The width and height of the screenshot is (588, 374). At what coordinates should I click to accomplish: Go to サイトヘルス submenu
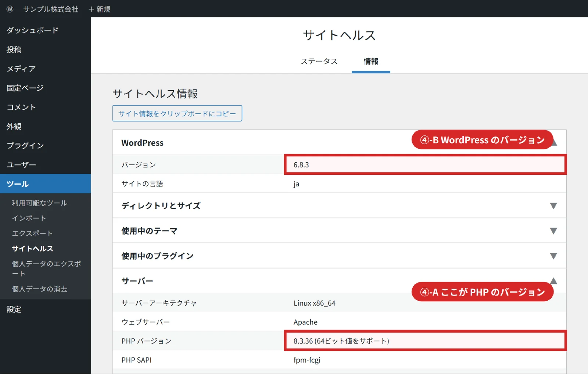(32, 248)
